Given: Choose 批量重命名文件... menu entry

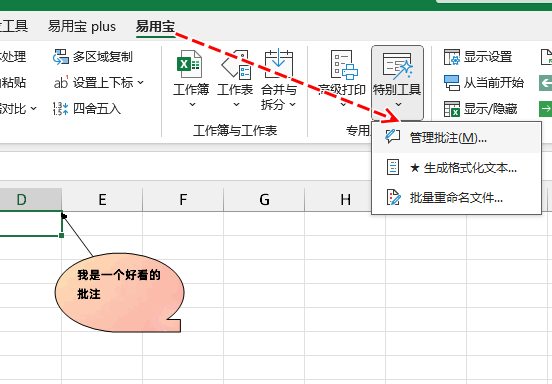Looking at the screenshot, I should (456, 198).
